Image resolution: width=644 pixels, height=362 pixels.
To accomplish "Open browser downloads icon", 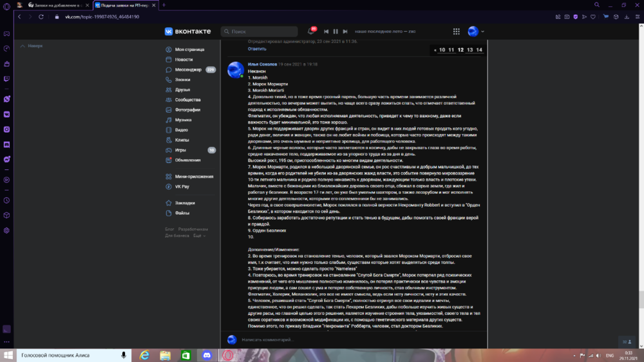I will pyautogui.click(x=627, y=17).
